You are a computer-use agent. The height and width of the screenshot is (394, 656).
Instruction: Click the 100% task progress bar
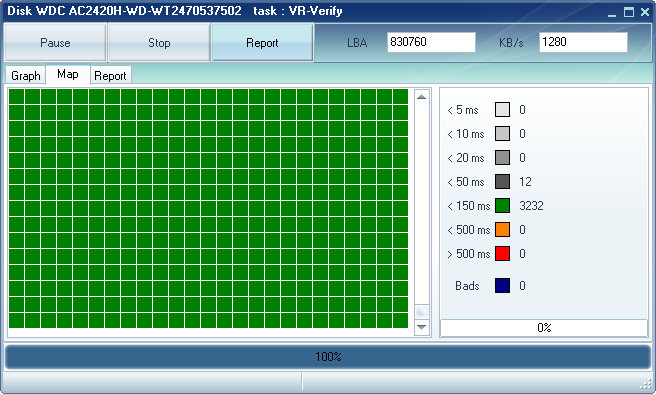328,357
